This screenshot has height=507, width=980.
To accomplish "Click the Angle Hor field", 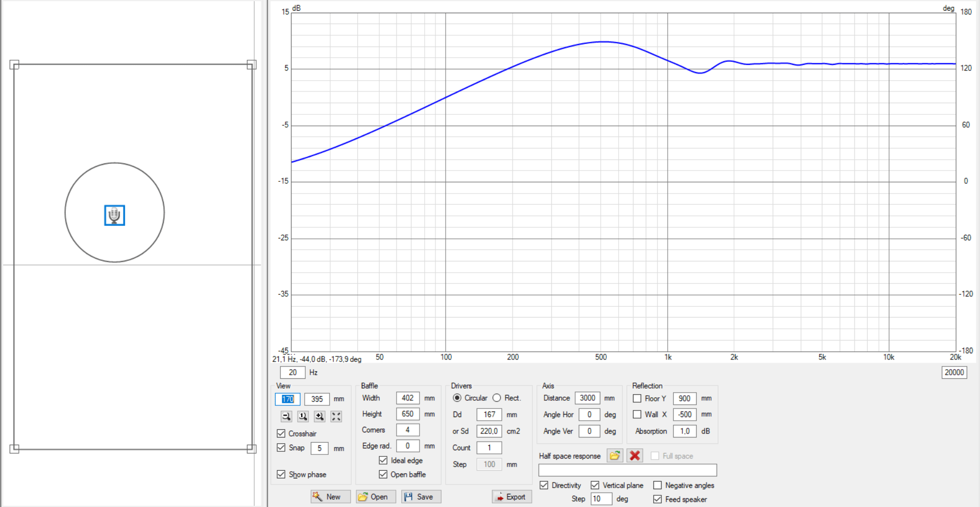I will [x=590, y=415].
